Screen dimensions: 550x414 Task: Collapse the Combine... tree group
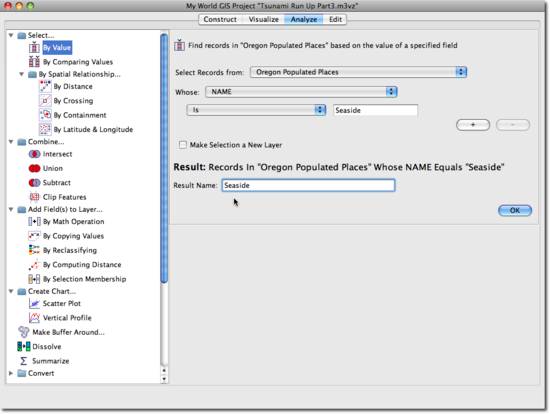(11, 142)
